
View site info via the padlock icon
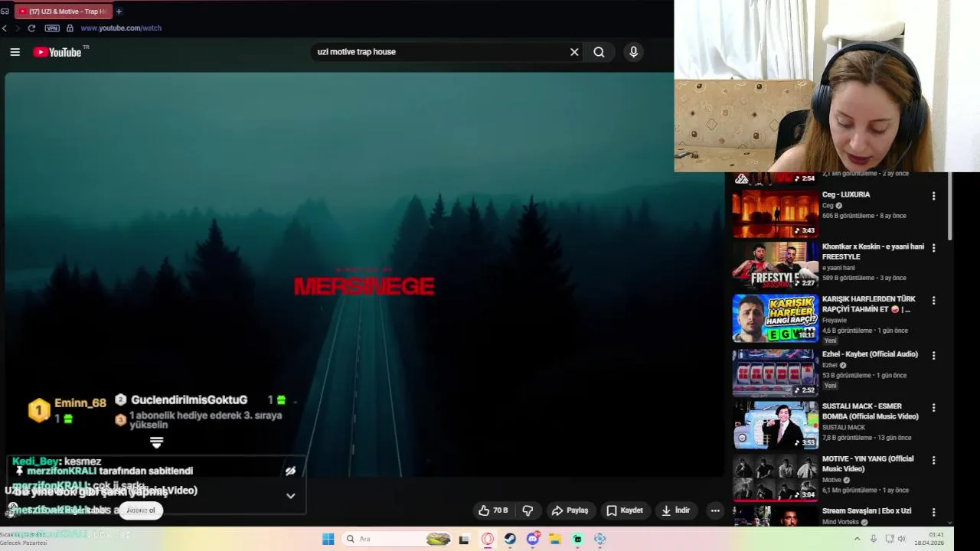pos(70,28)
